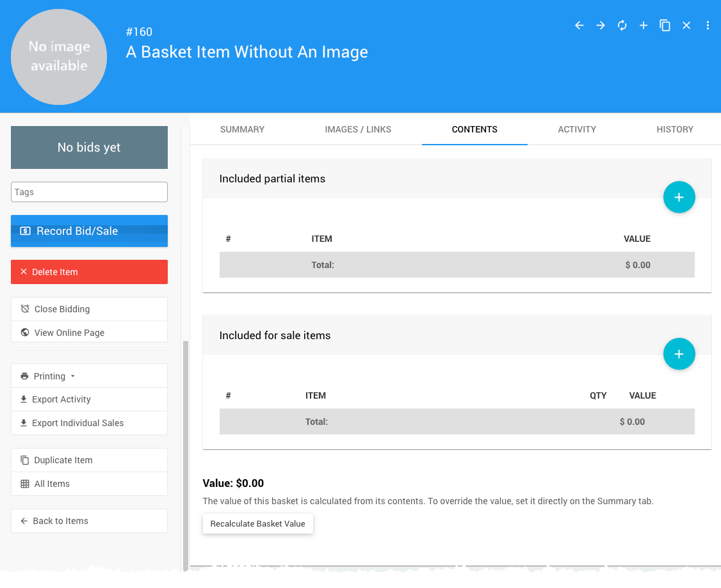Screen dimensions: 721x588
Task: Open the History tab
Action: [675, 129]
